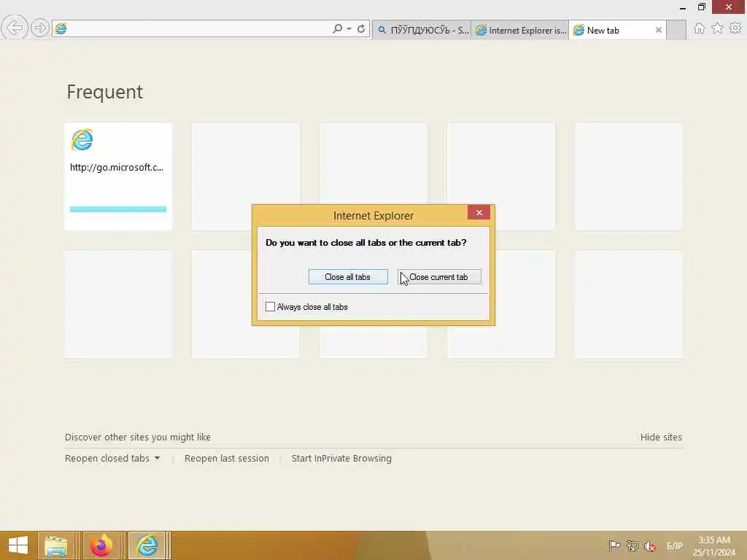
Task: Click 'Close current tab' button
Action: click(x=439, y=276)
